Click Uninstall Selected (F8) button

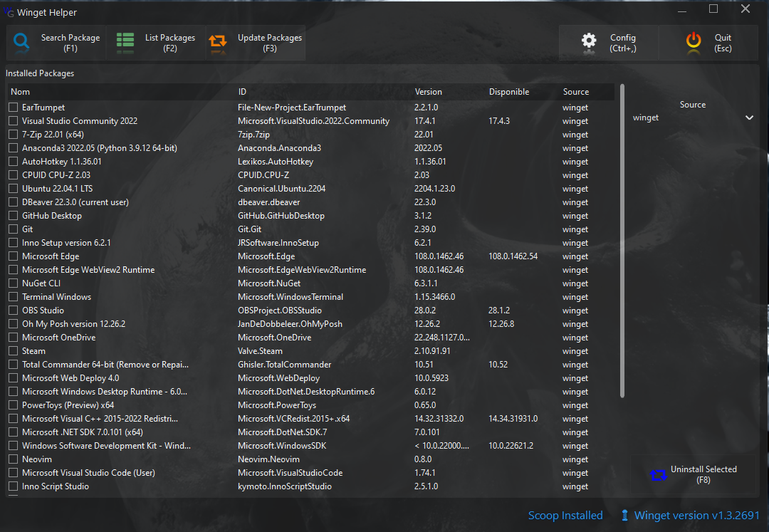pyautogui.click(x=693, y=474)
